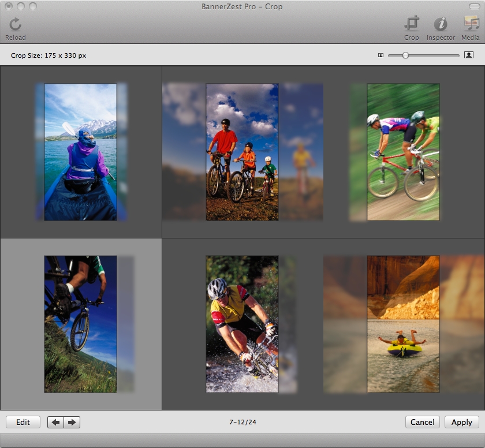Click the large thumbnail size icon
Image resolution: width=485 pixels, height=448 pixels.
[469, 55]
